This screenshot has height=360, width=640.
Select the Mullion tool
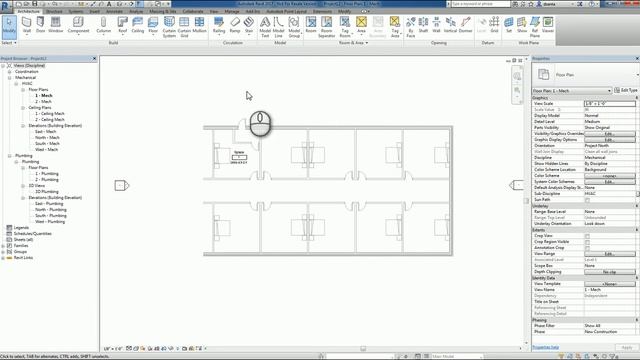[x=199, y=25]
